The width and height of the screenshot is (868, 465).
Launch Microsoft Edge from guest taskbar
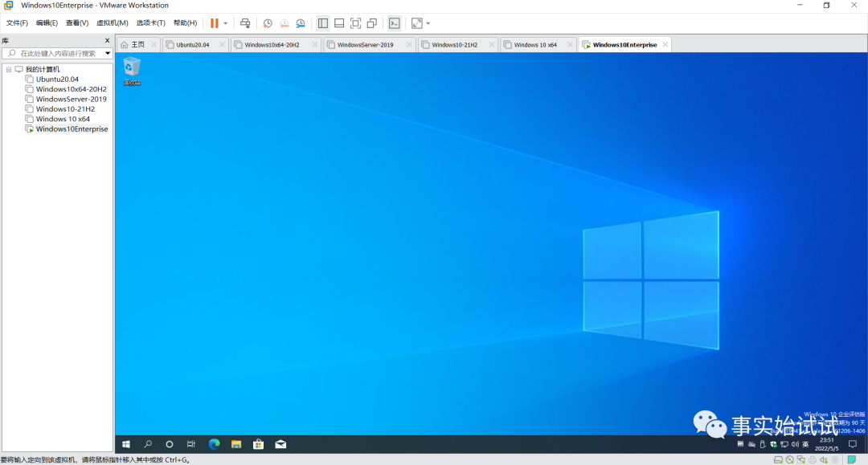click(215, 444)
